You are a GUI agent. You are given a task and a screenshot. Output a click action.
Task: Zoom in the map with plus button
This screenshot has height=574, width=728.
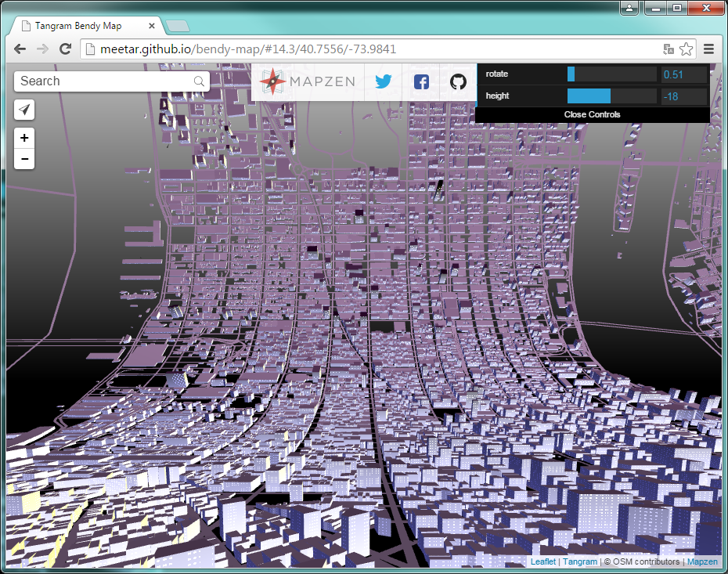tap(25, 139)
